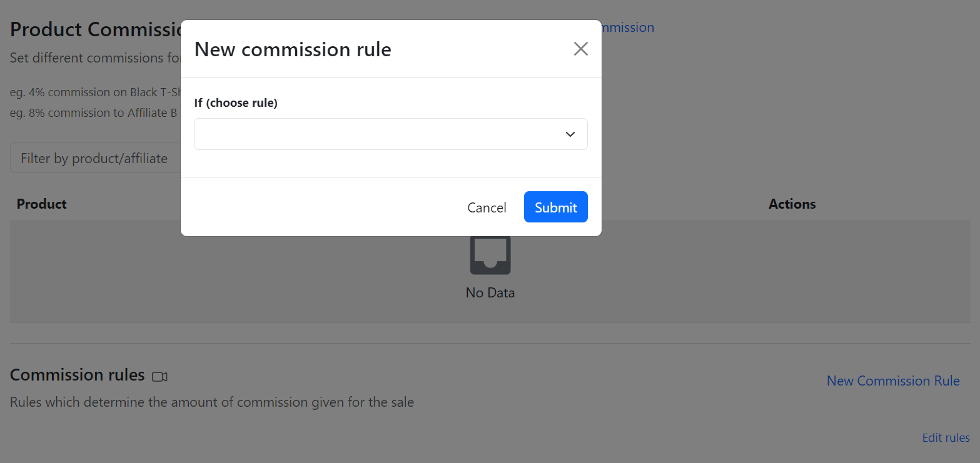Click the '4% commission on Black T-Shirt' example text

[95, 92]
